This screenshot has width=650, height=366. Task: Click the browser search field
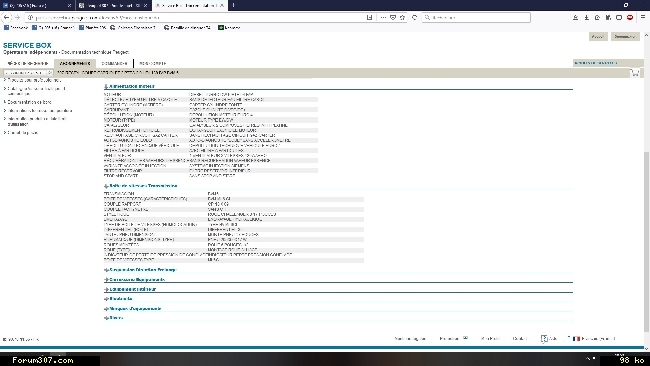tap(476, 17)
